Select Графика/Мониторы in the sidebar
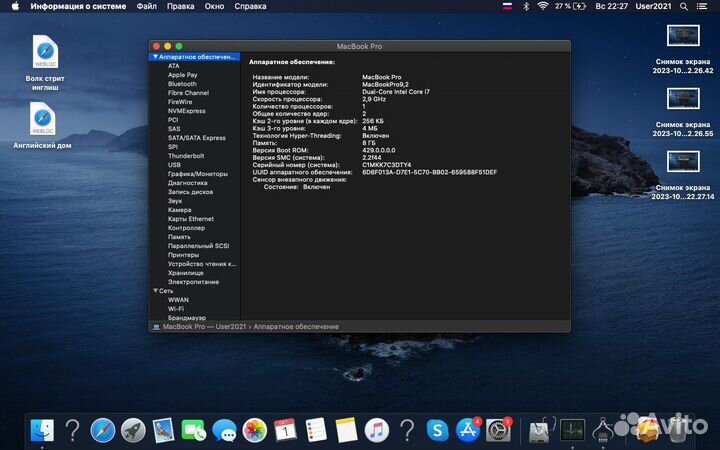Screen dimensions: 720x450 coord(198,174)
